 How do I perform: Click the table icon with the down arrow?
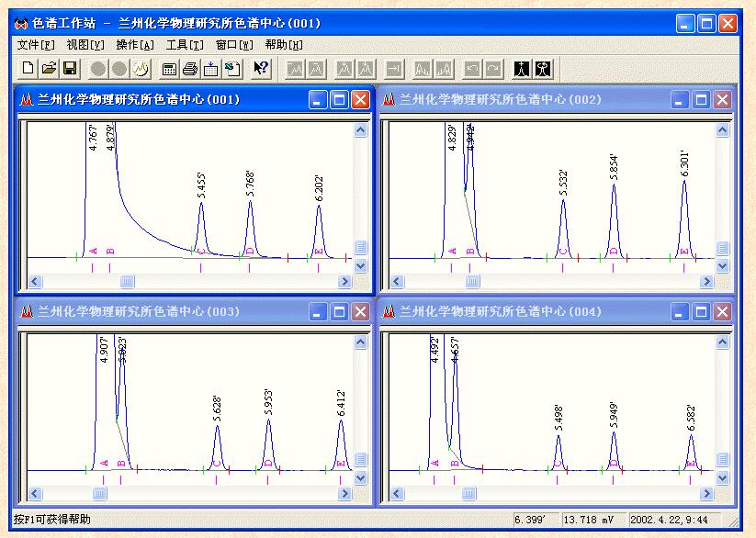tap(210, 69)
